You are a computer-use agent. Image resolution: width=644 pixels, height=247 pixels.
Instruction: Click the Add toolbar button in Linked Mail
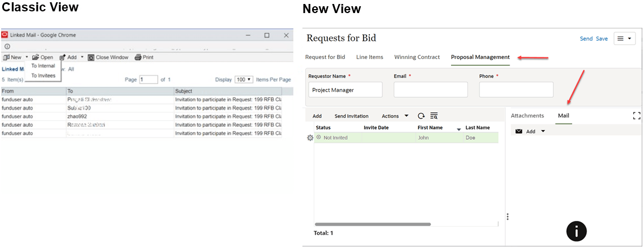click(x=68, y=57)
